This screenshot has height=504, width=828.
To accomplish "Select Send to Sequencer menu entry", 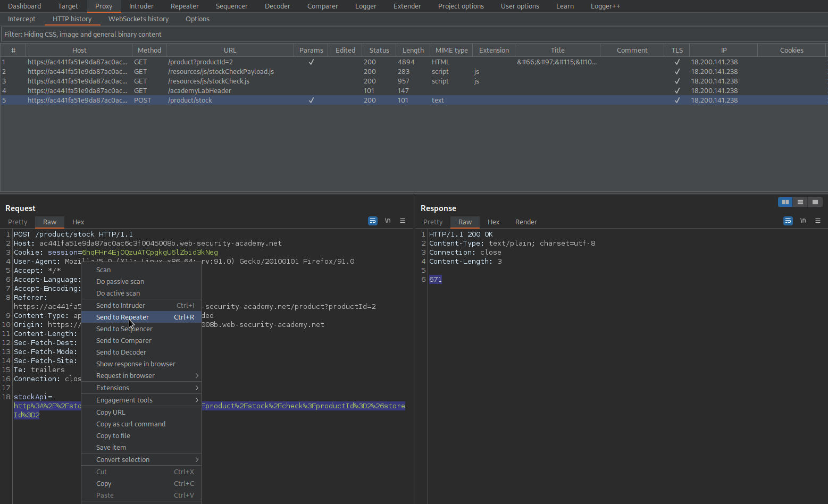I will [141, 329].
